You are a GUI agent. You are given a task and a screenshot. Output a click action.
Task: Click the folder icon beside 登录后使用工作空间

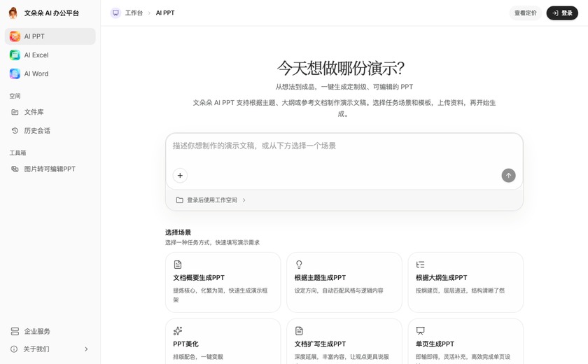[180, 200]
